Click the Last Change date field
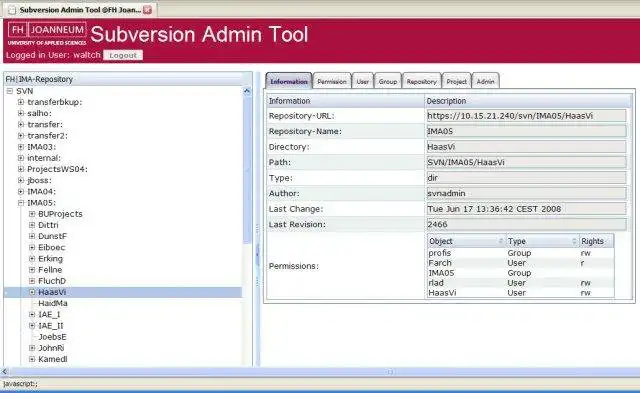Screen dimensions: 640x393 point(526,209)
